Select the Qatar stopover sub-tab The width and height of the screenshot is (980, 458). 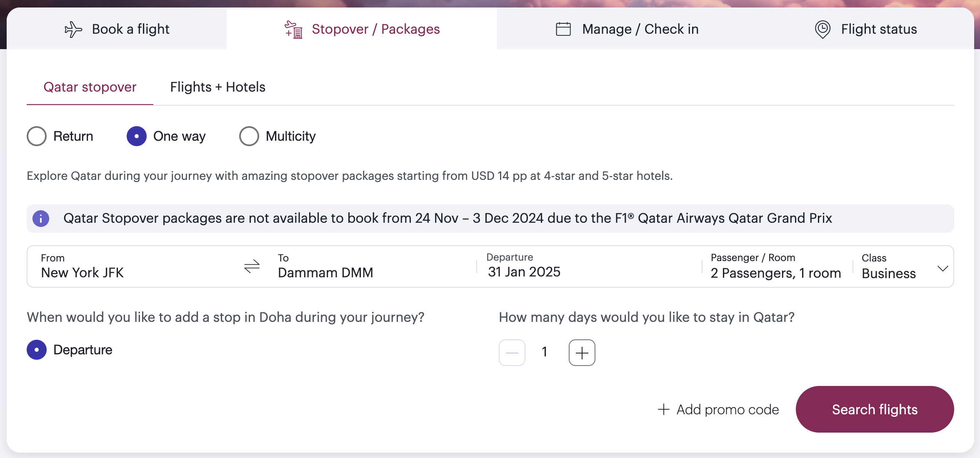90,87
